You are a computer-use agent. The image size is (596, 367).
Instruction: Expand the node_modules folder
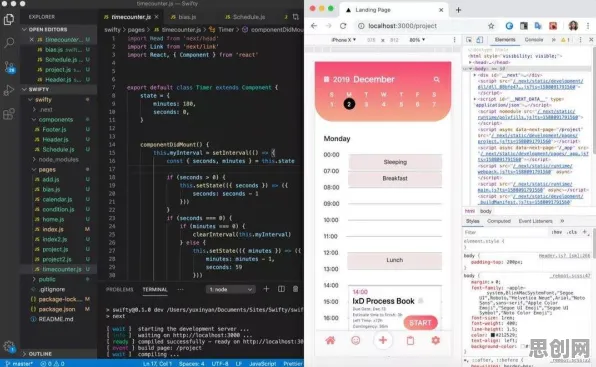point(59,160)
